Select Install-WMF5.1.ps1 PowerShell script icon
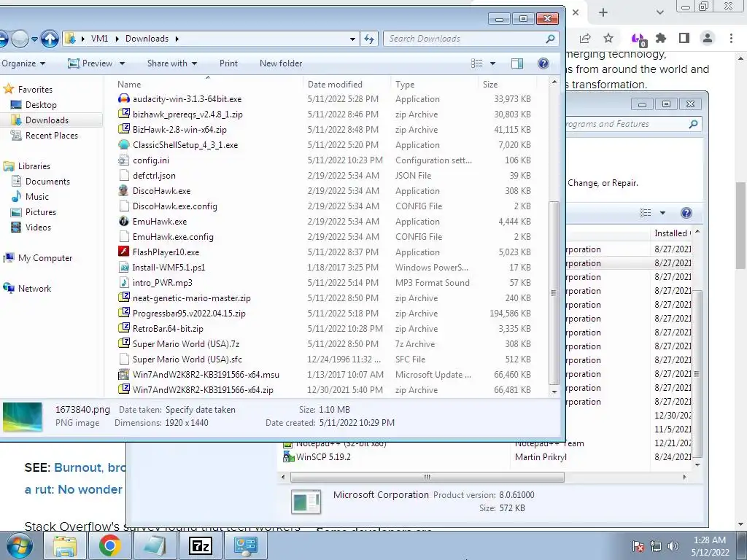The width and height of the screenshot is (747, 560). pyautogui.click(x=124, y=267)
